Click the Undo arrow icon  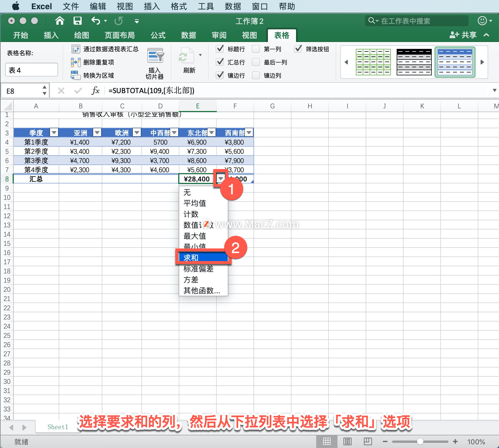point(96,21)
